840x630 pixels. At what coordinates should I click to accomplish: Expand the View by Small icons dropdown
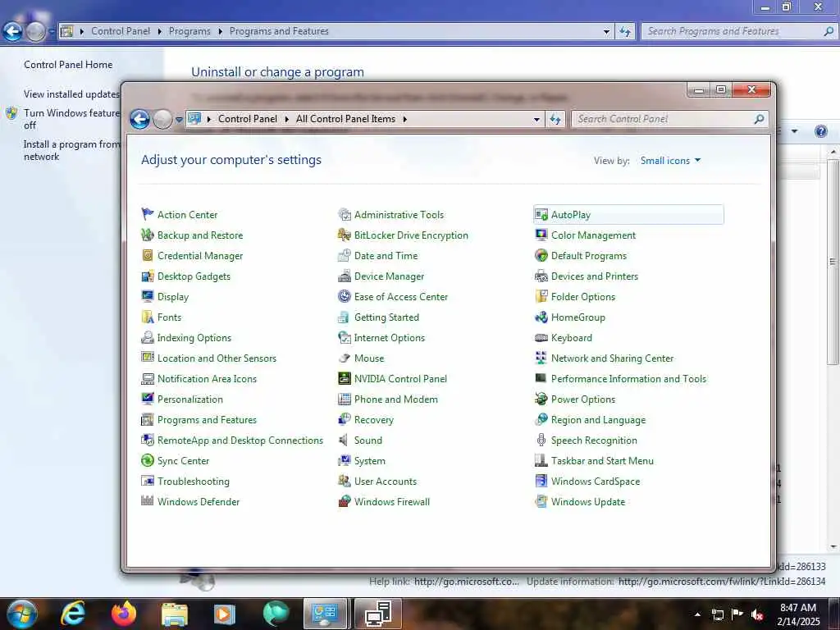(x=671, y=161)
